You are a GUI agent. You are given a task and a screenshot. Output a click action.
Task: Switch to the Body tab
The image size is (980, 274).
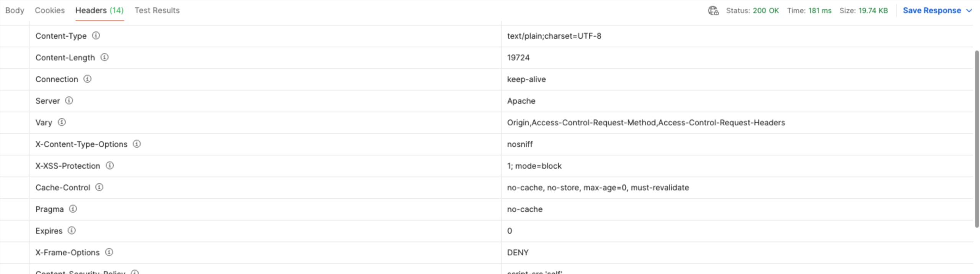[15, 10]
